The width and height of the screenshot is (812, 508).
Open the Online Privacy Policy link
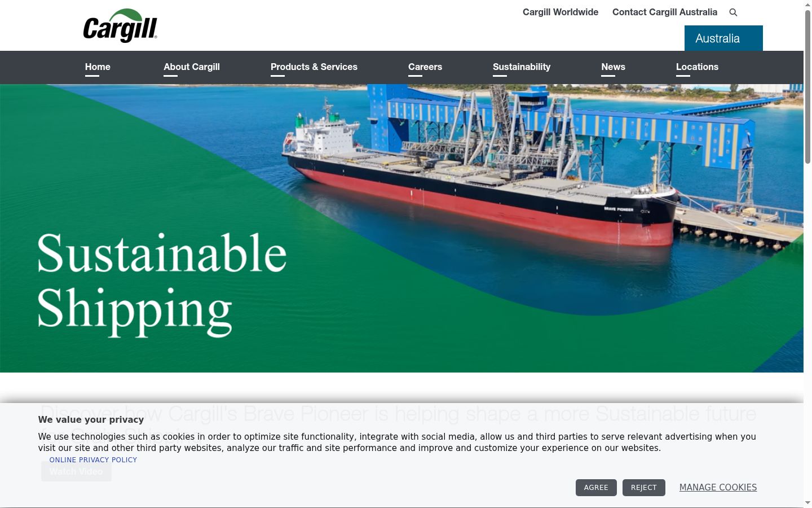(93, 460)
